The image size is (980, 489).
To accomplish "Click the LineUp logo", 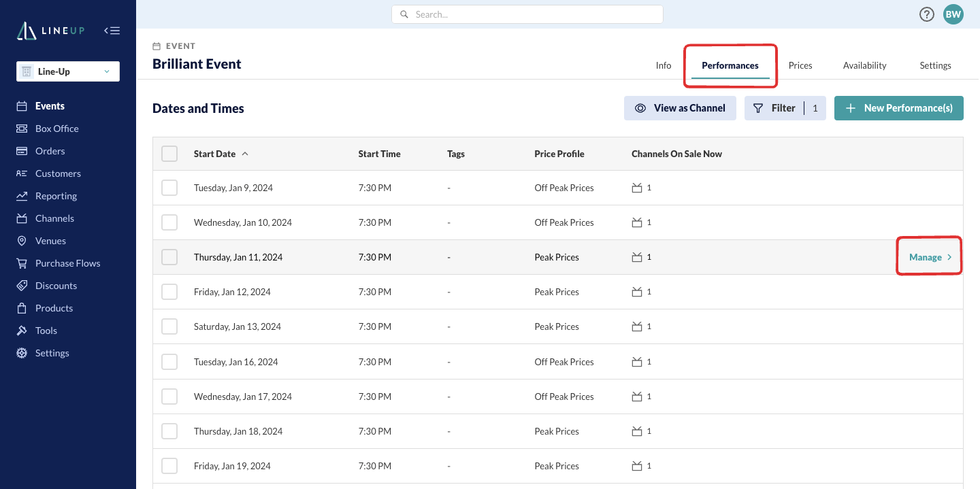I will (51, 31).
